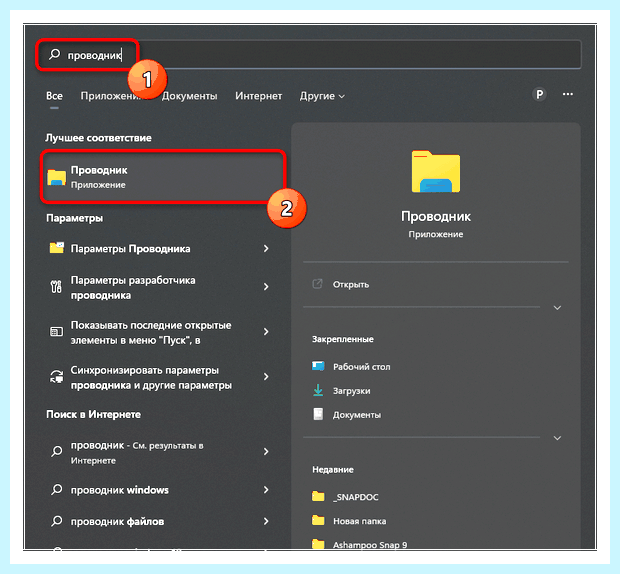Click the document icon beside pinned Документы
Viewport: 620px width, 574px height.
(x=318, y=414)
